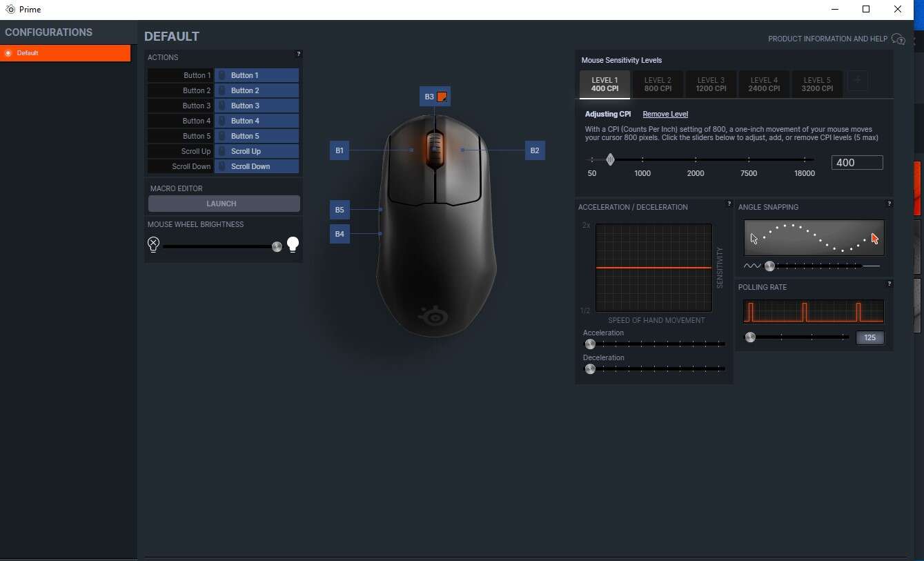Open the Button 1 action assignment field

click(256, 75)
